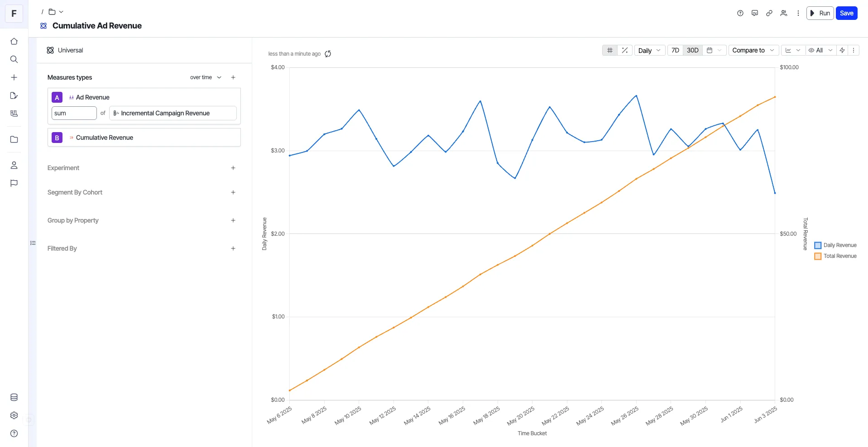Open the comments icon in header
Viewport: 868px width, 447px height.
click(755, 13)
